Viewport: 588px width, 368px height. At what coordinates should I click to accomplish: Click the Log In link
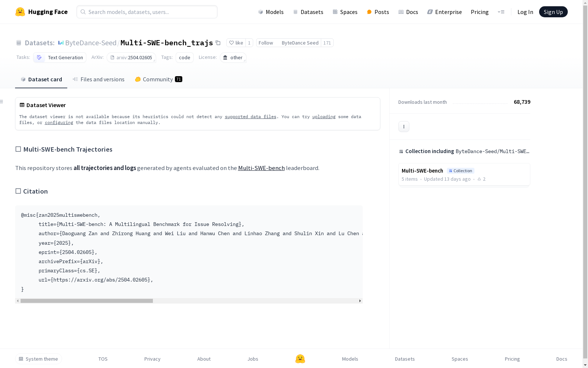click(525, 12)
